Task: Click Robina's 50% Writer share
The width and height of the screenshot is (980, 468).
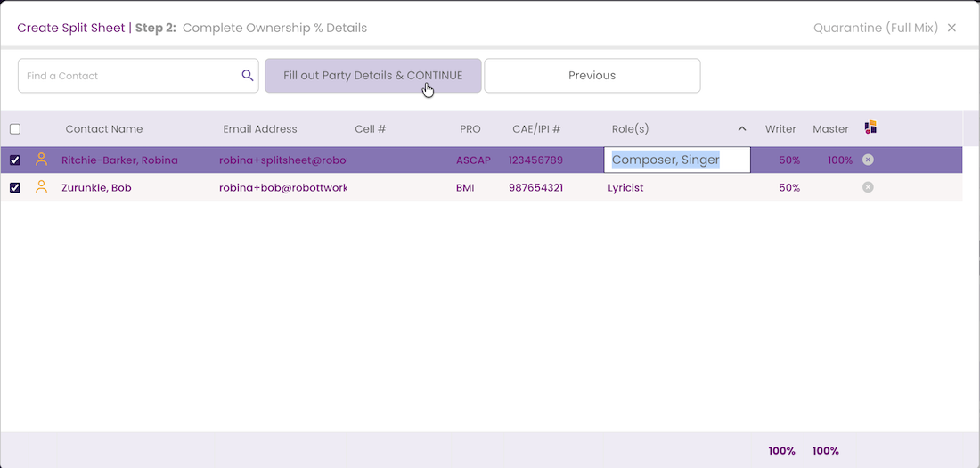Action: click(789, 160)
